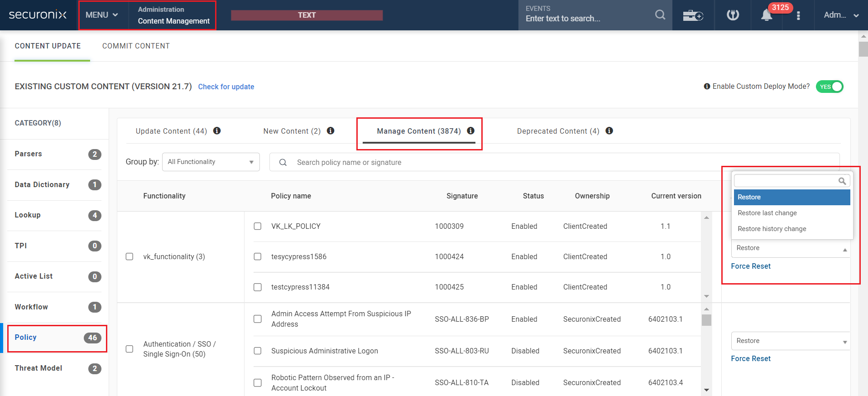Image resolution: width=868 pixels, height=396 pixels.
Task: Click the red TEXT banner
Action: pos(307,15)
